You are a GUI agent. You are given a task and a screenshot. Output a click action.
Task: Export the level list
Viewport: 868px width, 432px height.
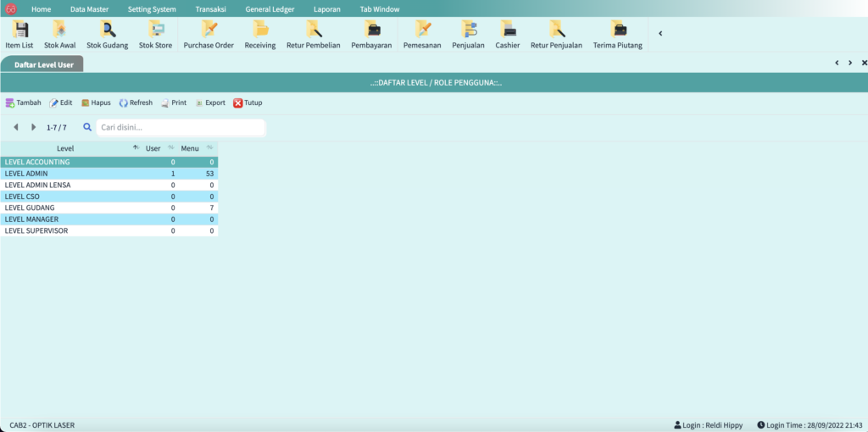210,102
